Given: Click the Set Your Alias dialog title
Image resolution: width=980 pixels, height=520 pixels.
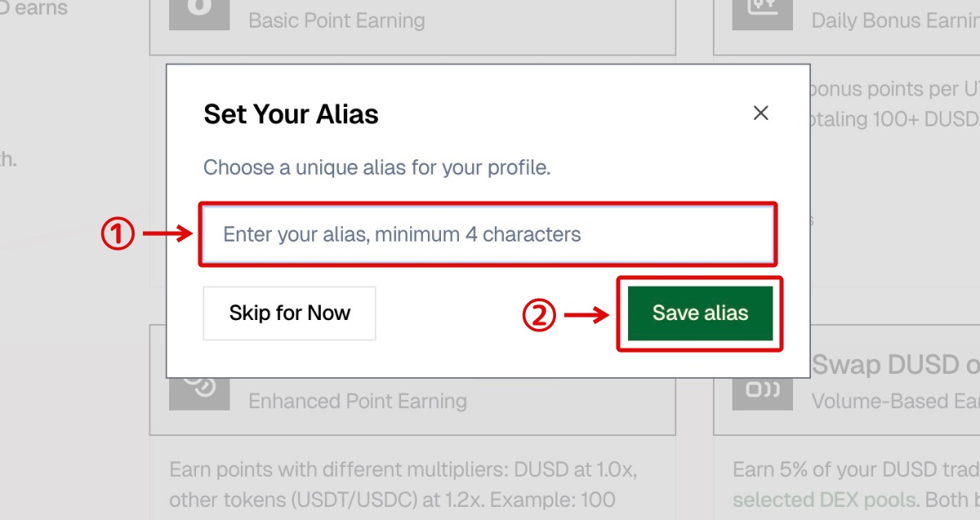Looking at the screenshot, I should 291,113.
